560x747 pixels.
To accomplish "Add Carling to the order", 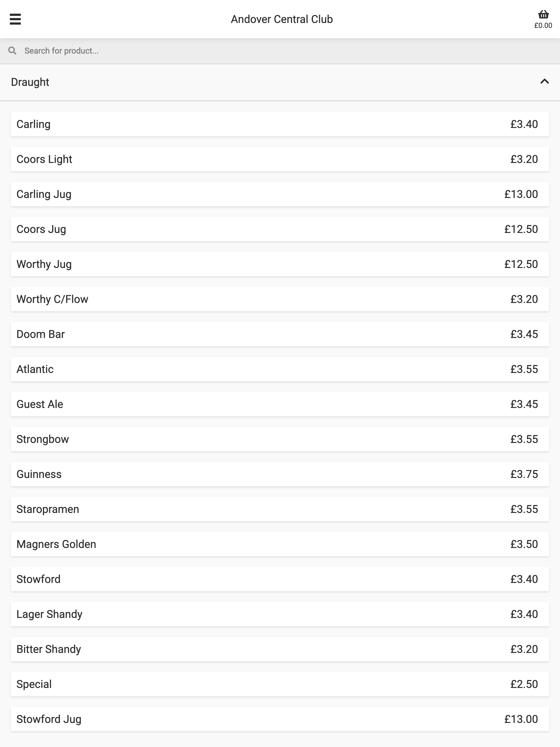I will 280,124.
